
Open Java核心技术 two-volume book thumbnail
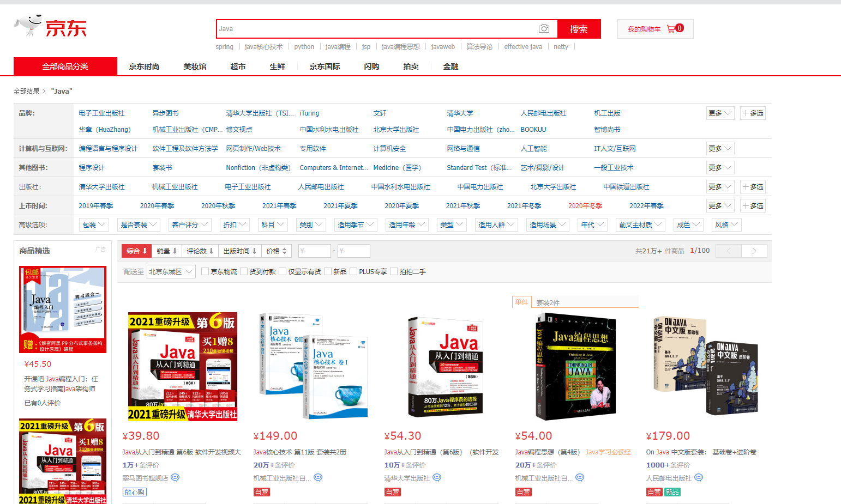[x=314, y=366]
